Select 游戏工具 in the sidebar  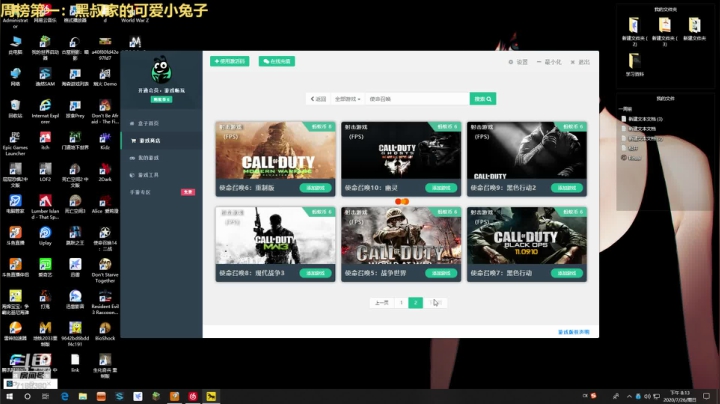pyautogui.click(x=161, y=175)
